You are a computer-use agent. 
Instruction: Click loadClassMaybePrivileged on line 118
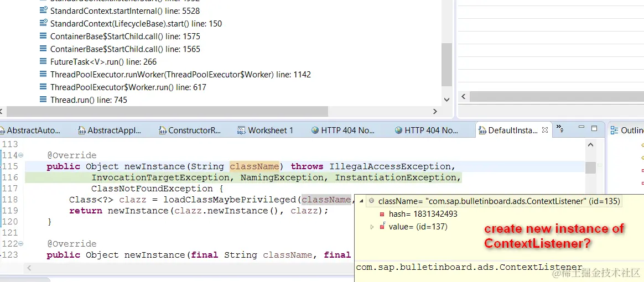[x=230, y=200]
